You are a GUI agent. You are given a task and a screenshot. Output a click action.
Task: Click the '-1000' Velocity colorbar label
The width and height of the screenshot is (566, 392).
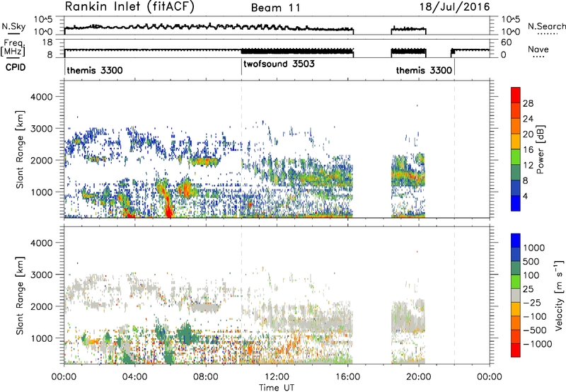tap(537, 344)
